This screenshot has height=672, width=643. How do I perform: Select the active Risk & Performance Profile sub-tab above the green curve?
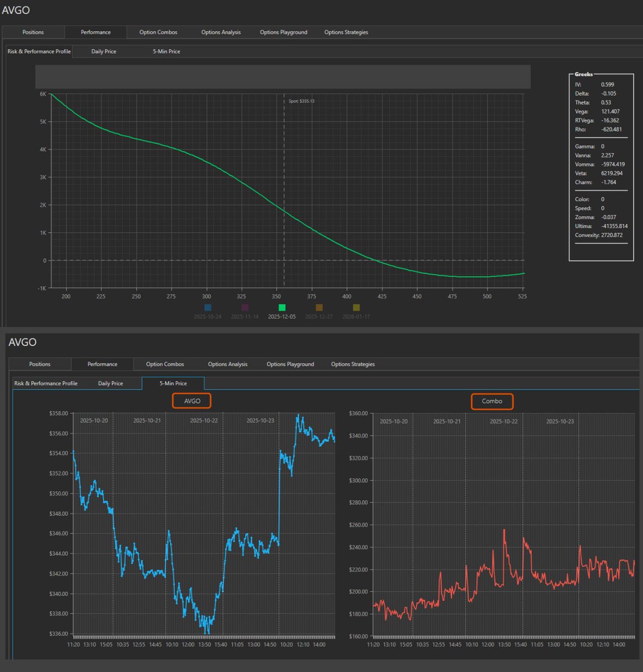click(39, 52)
